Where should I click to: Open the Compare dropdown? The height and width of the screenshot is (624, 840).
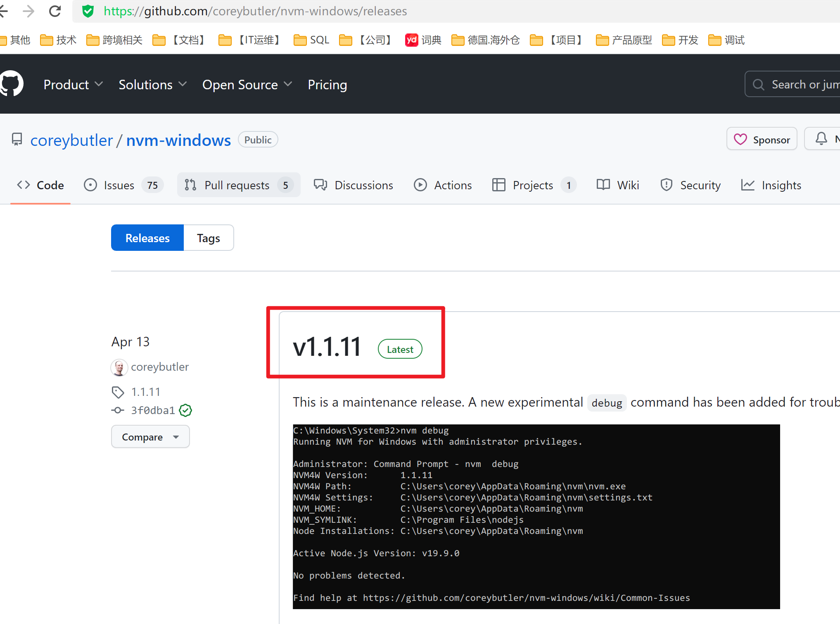click(x=150, y=436)
